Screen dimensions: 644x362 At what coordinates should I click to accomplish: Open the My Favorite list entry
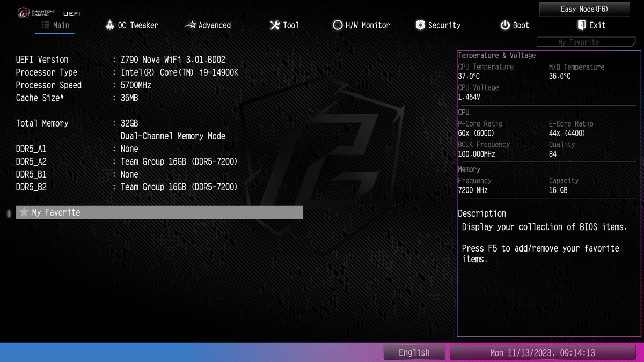coord(159,212)
